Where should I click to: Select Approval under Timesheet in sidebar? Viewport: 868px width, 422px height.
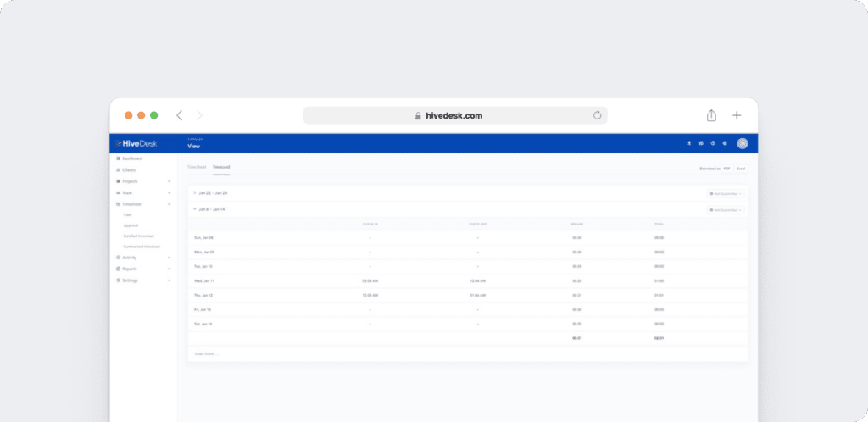click(x=131, y=225)
